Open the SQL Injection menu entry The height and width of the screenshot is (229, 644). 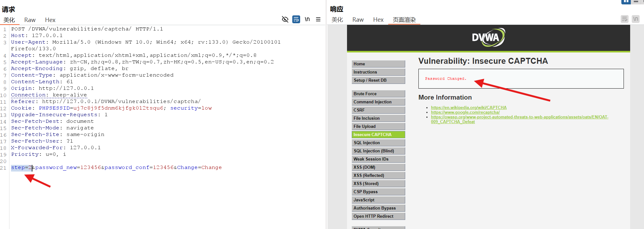click(378, 143)
